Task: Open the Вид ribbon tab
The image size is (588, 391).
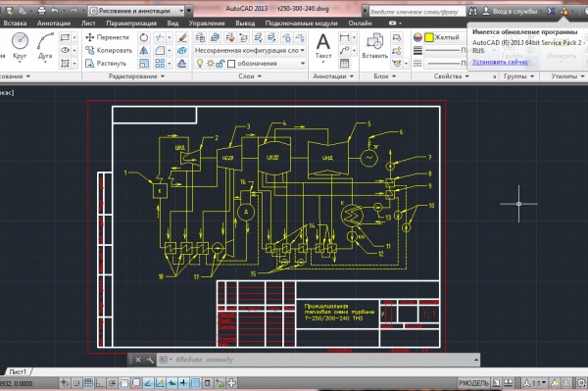Action: [x=172, y=24]
